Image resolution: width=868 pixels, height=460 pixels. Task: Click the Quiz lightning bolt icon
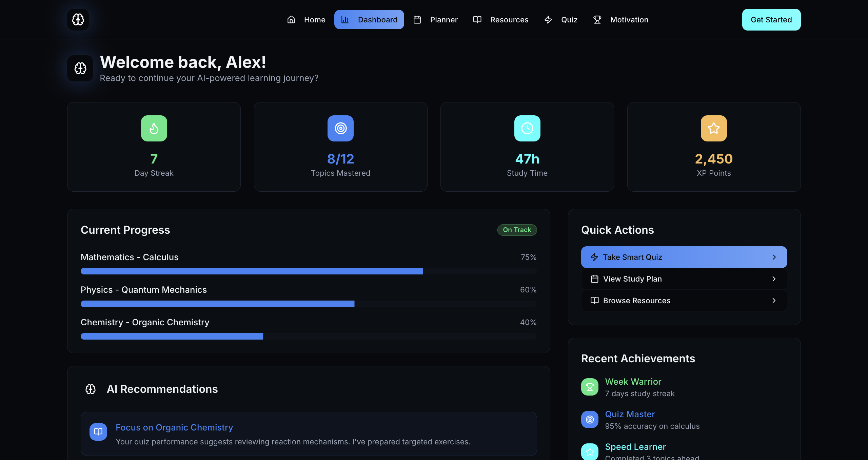pos(548,20)
